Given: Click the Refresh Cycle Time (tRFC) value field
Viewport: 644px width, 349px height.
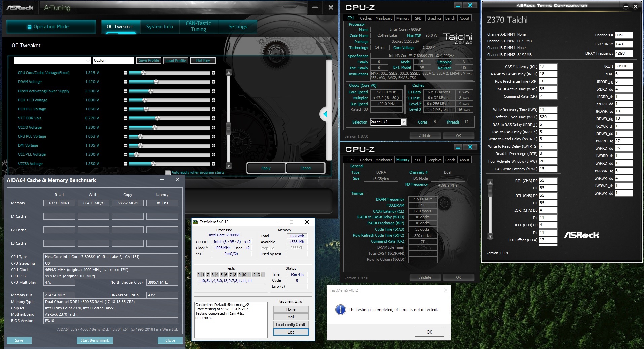Looking at the screenshot, I should point(548,117).
